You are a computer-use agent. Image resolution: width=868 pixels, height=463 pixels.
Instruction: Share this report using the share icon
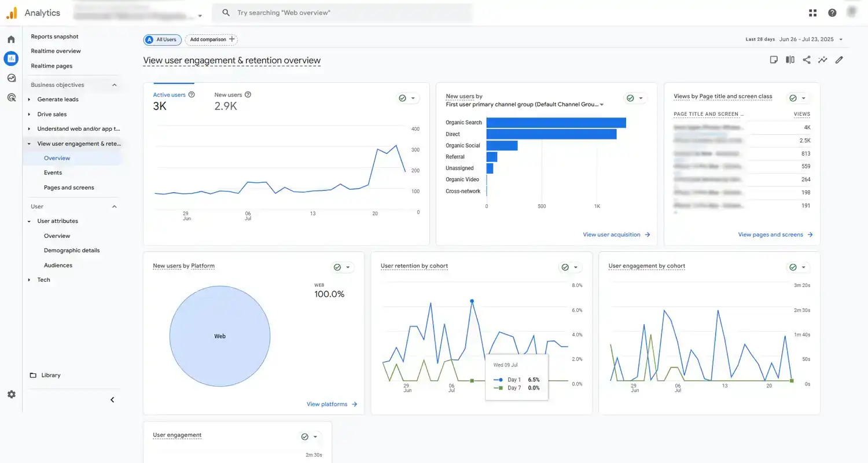point(806,60)
